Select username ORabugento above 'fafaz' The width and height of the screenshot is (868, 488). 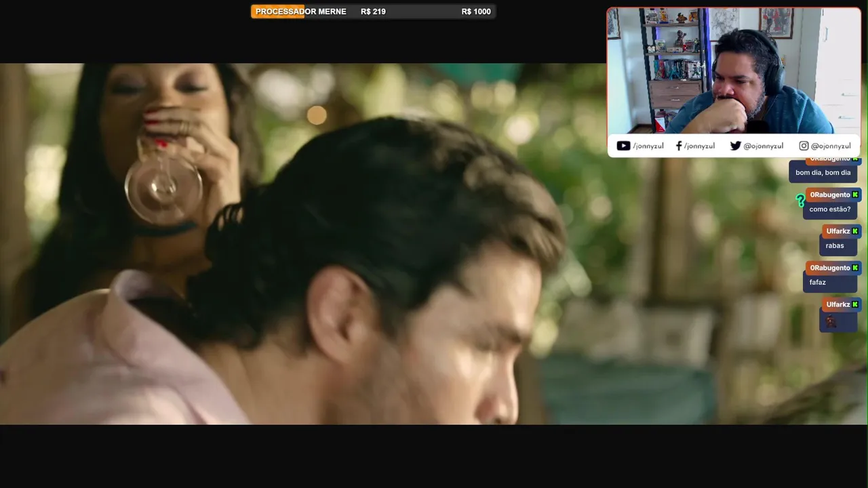[x=829, y=268]
